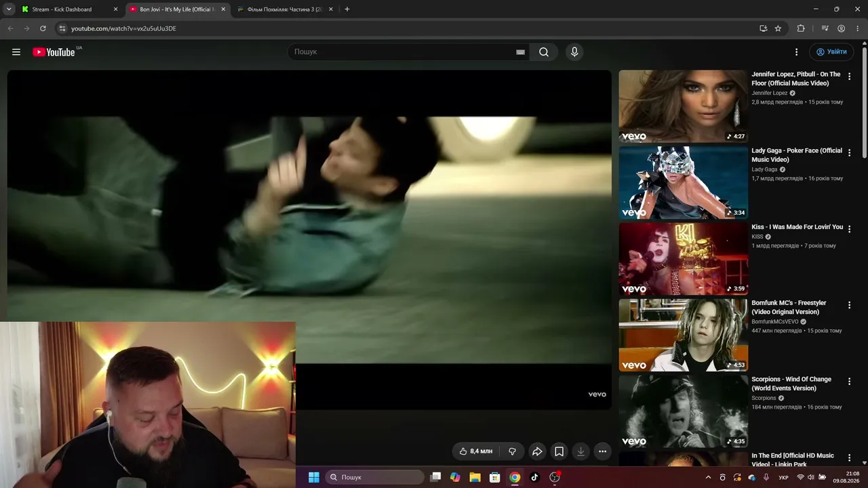This screenshot has width=868, height=488.
Task: Open Microsoft Store from the taskbar
Action: tap(495, 477)
